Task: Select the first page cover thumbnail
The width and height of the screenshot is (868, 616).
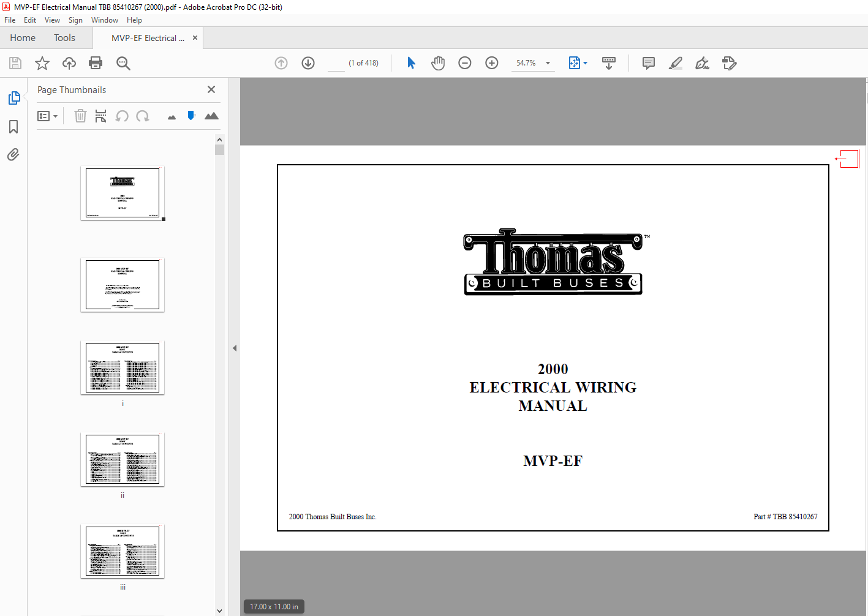Action: coord(123,193)
